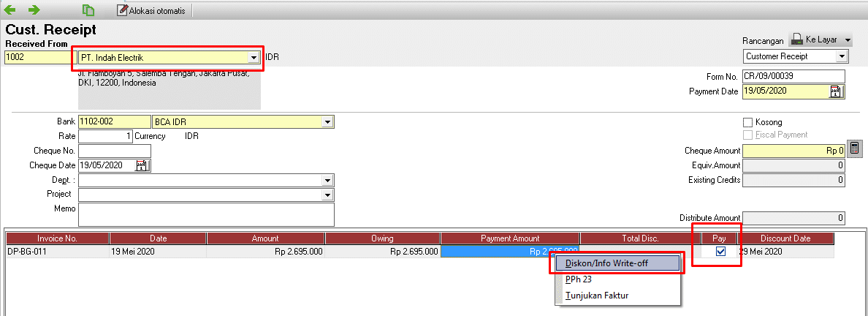The image size is (868, 316).
Task: Open the Dept. dropdown list
Action: 327,180
